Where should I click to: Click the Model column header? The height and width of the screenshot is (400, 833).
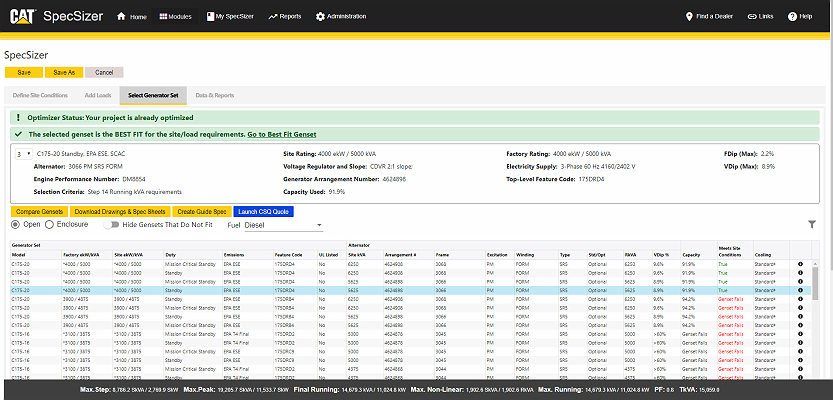35,255
